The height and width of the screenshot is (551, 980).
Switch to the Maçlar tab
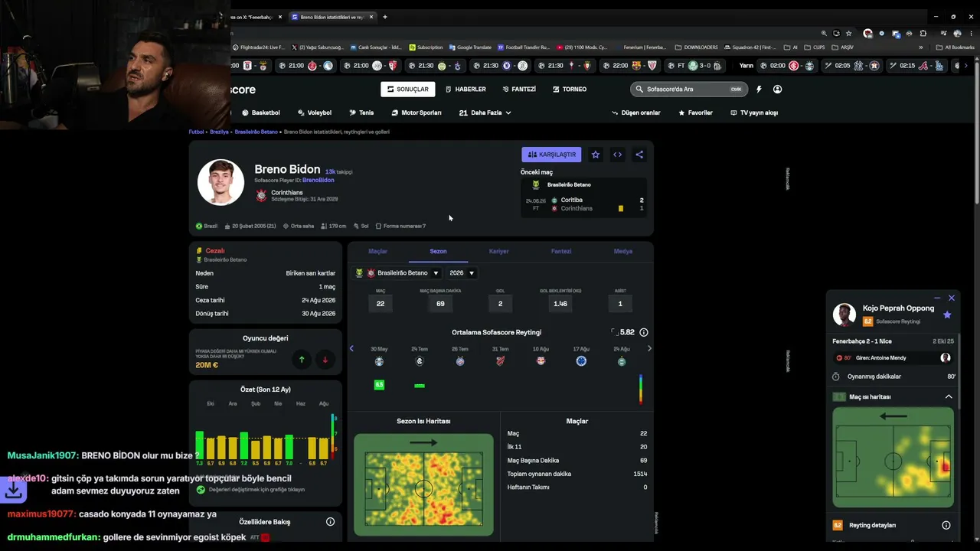coord(377,251)
